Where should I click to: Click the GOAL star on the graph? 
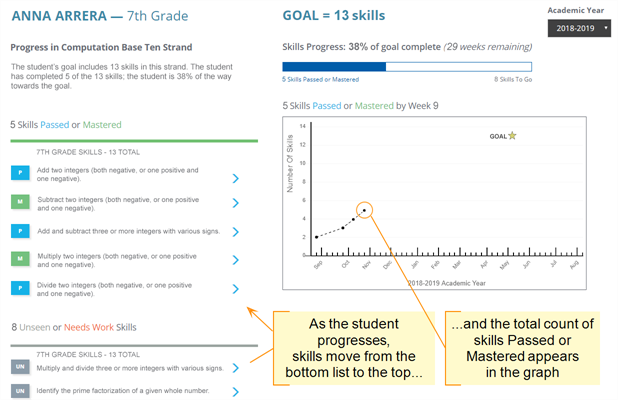(512, 136)
